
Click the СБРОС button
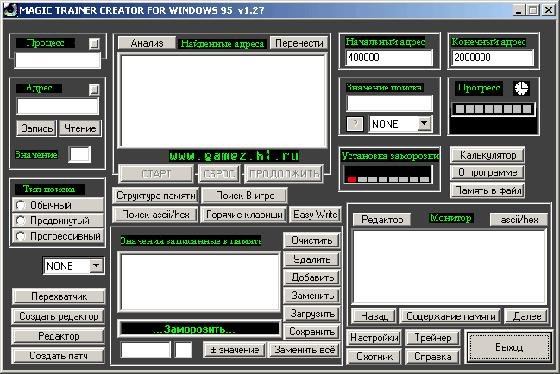click(x=218, y=174)
